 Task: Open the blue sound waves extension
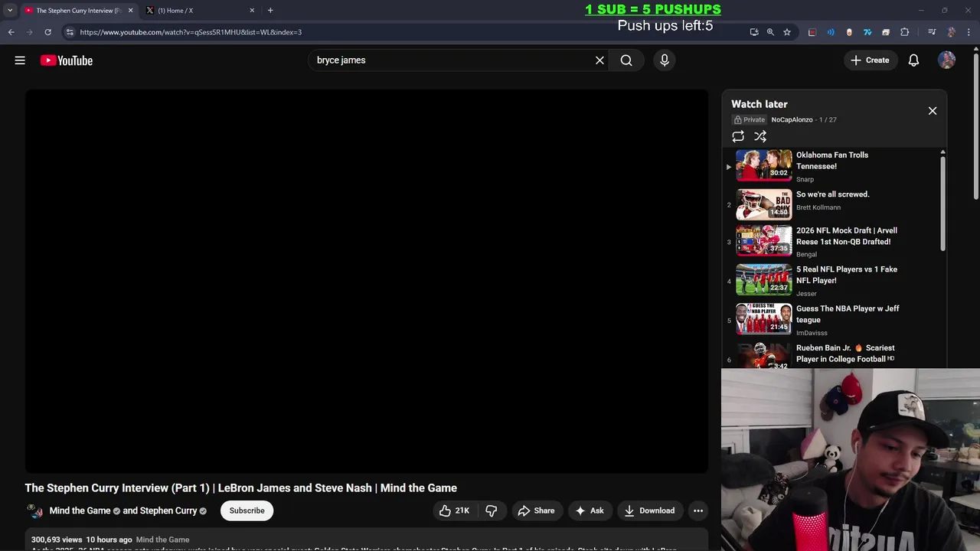(831, 32)
